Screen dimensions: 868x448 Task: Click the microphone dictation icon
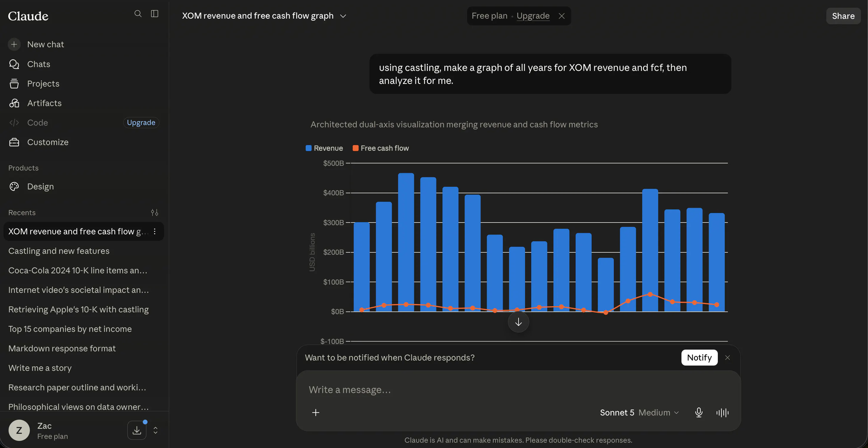point(699,413)
